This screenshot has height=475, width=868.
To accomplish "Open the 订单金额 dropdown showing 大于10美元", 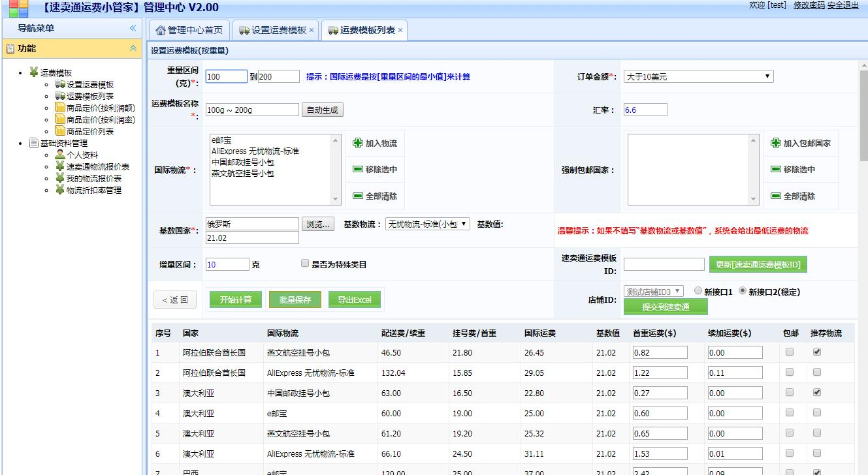I will (x=699, y=76).
